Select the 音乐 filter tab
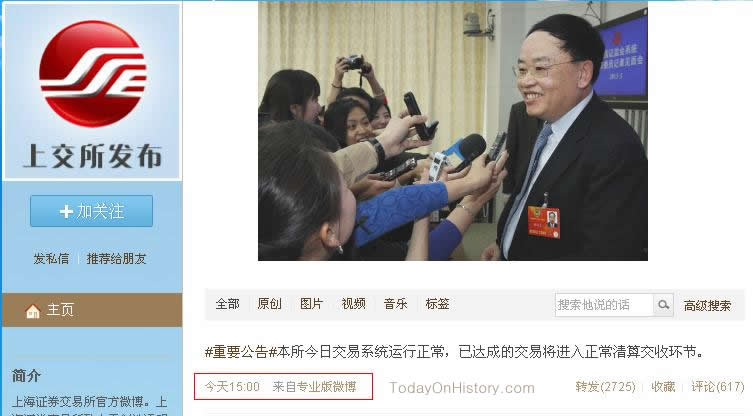Image resolution: width=753 pixels, height=416 pixels. 395,304
